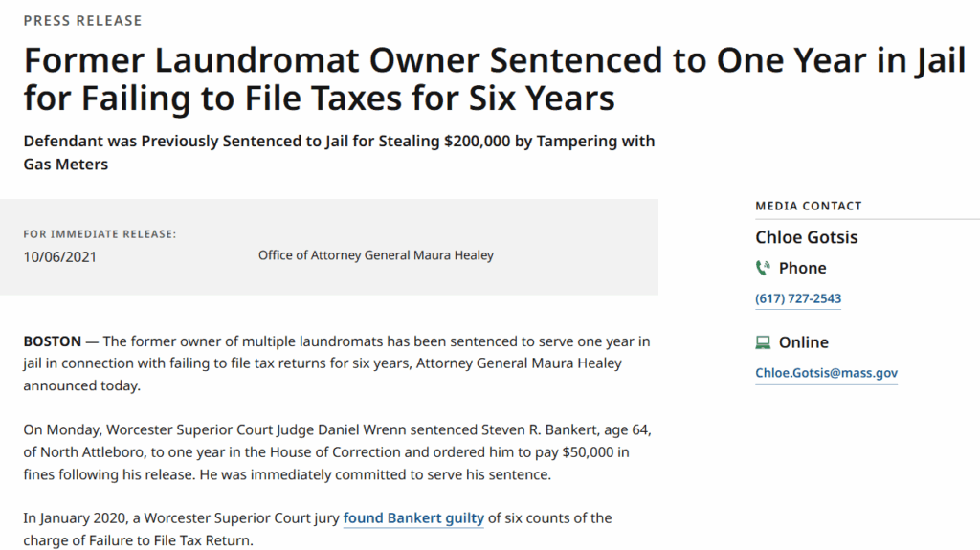The width and height of the screenshot is (980, 550).
Task: Click the bold BOSTON dateline
Action: tap(53, 341)
